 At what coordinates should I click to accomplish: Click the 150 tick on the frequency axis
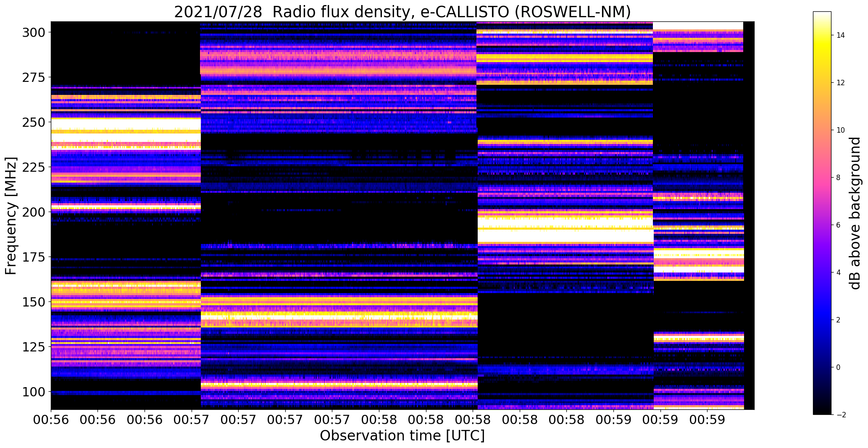point(34,302)
